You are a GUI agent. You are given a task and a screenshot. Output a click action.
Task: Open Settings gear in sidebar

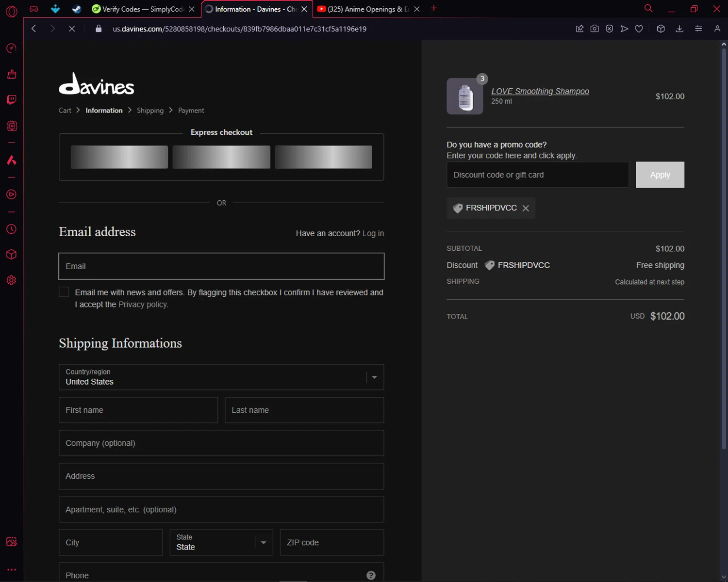(x=12, y=280)
